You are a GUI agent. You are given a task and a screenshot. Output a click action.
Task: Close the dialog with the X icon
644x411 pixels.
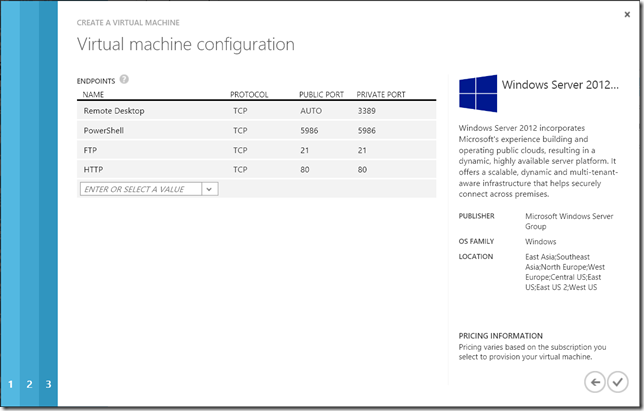627,15
